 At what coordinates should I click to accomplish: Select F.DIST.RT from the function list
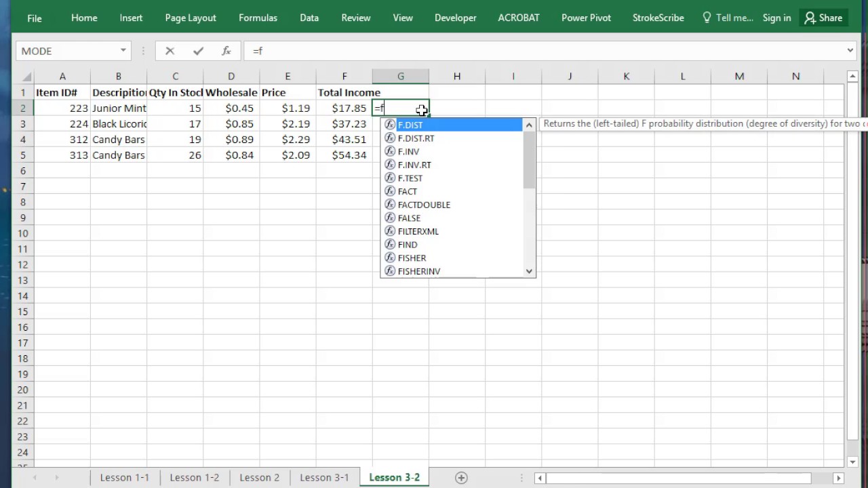(x=452, y=138)
